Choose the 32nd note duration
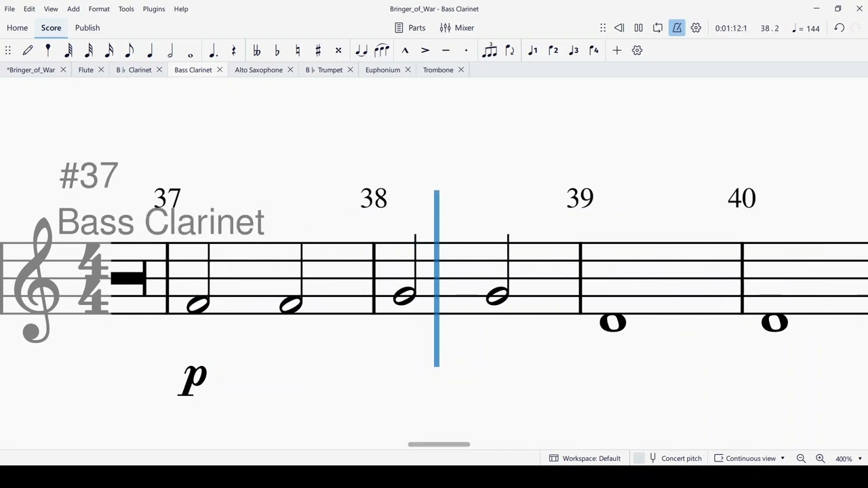 pos(89,50)
